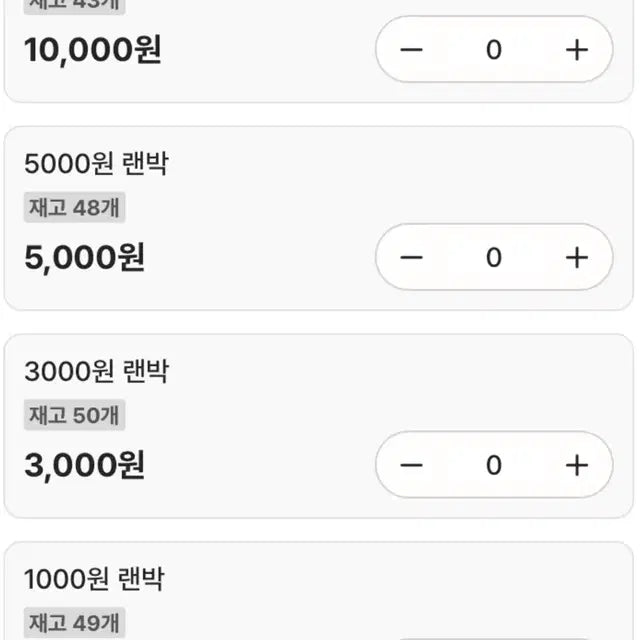Open the 1000원 랜박 product title
This screenshot has width=640, height=640.
(94, 579)
